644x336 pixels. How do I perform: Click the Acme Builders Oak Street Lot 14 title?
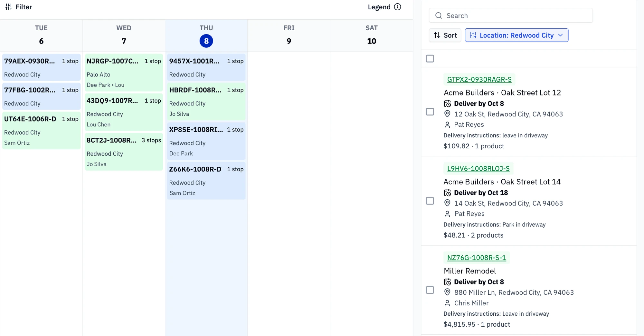point(502,182)
